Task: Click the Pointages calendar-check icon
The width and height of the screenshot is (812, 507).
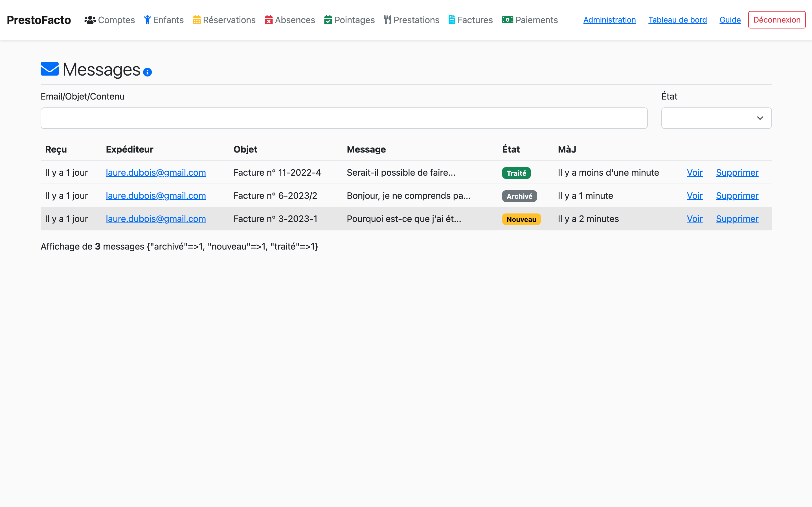Action: (x=328, y=20)
